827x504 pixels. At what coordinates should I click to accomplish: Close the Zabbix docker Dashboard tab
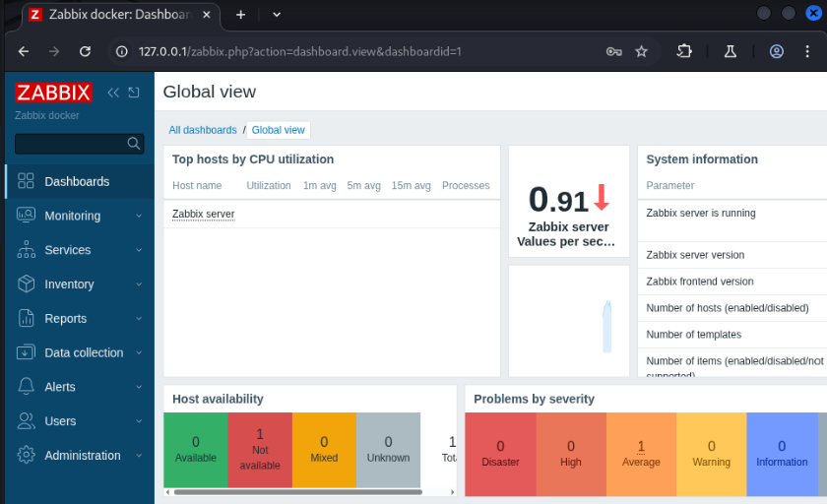[207, 15]
